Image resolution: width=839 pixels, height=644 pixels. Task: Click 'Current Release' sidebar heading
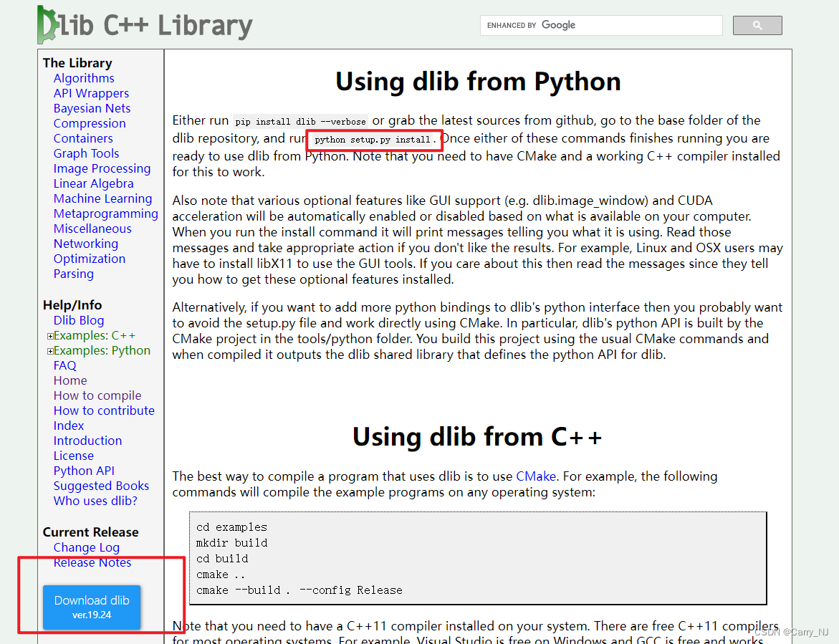pos(90,532)
